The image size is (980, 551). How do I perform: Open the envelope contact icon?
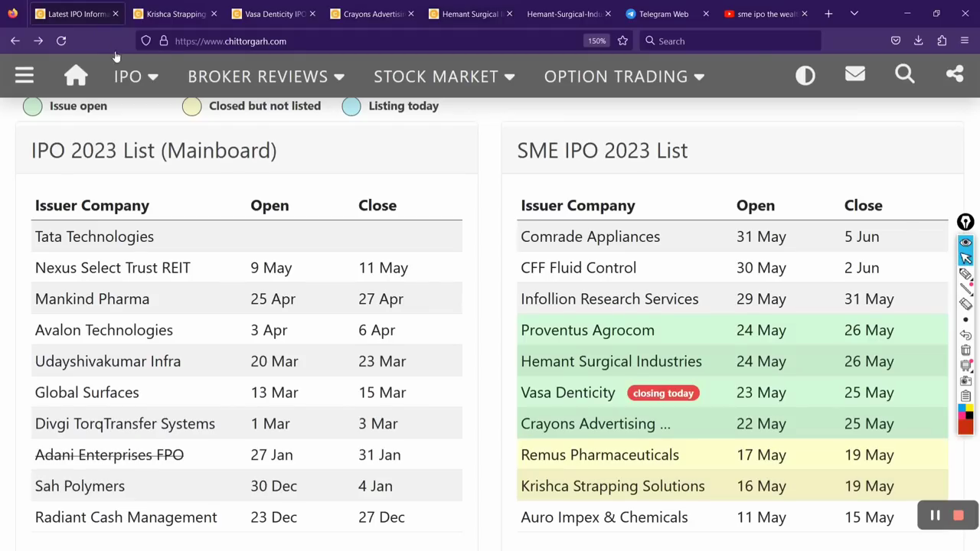[x=854, y=74]
